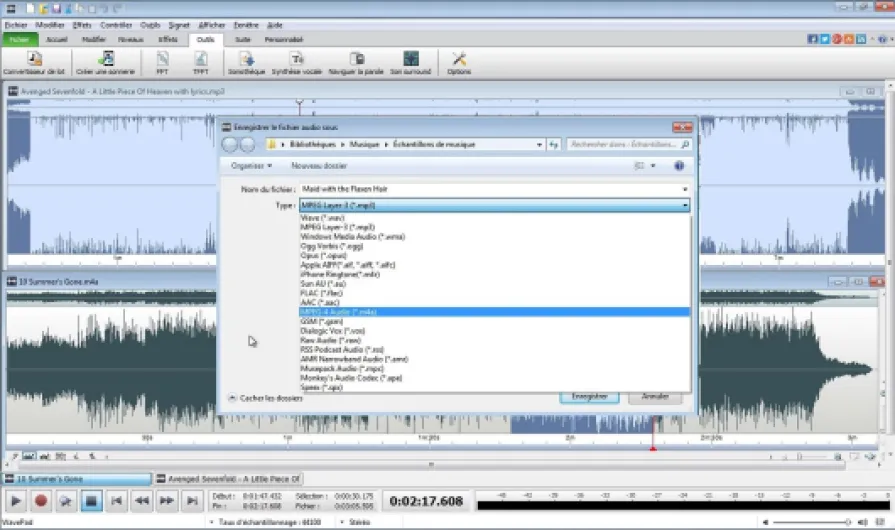Collapse folders with Cacher les dossiers
This screenshot has height=530, width=895.
[265, 397]
